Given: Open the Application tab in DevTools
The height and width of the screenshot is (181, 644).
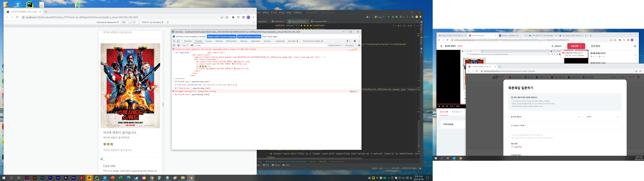Looking at the screenshot, I should pos(255,41).
